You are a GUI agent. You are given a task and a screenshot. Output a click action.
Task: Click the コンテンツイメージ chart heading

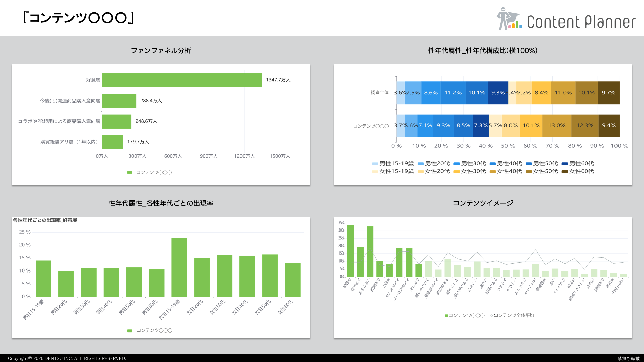pyautogui.click(x=483, y=203)
